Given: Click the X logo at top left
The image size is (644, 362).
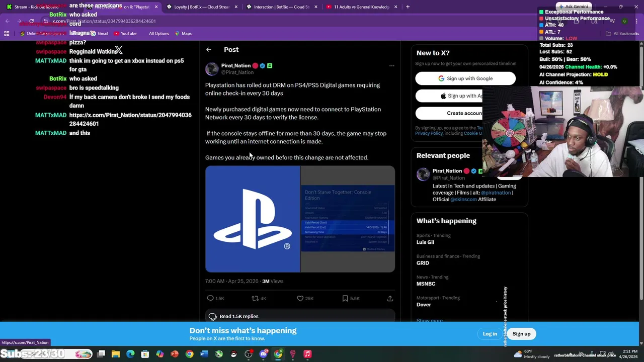Looking at the screenshot, I should 118,50.
